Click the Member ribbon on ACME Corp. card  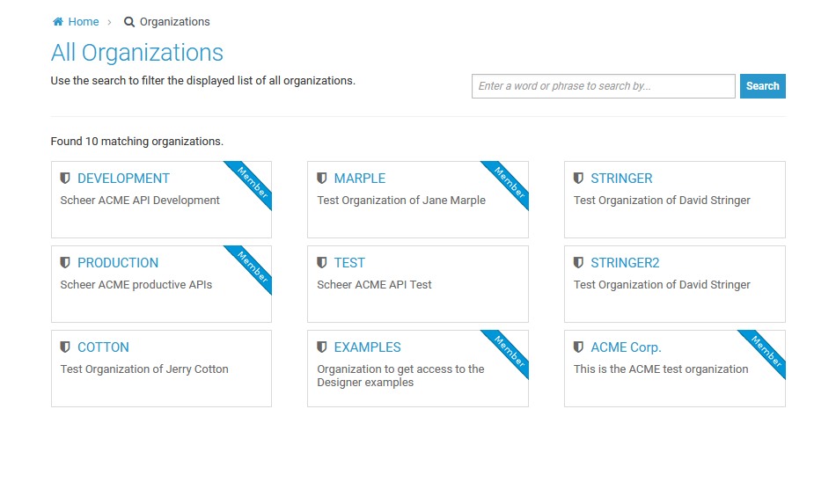766,351
